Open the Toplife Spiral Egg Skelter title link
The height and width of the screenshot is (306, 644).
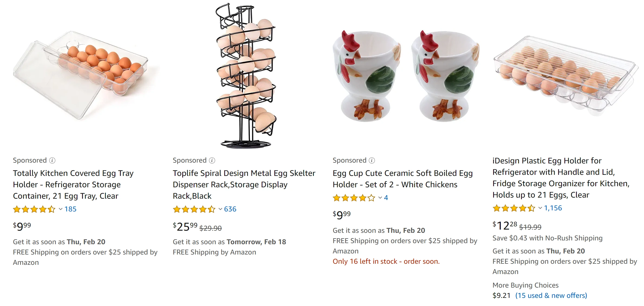244,184
